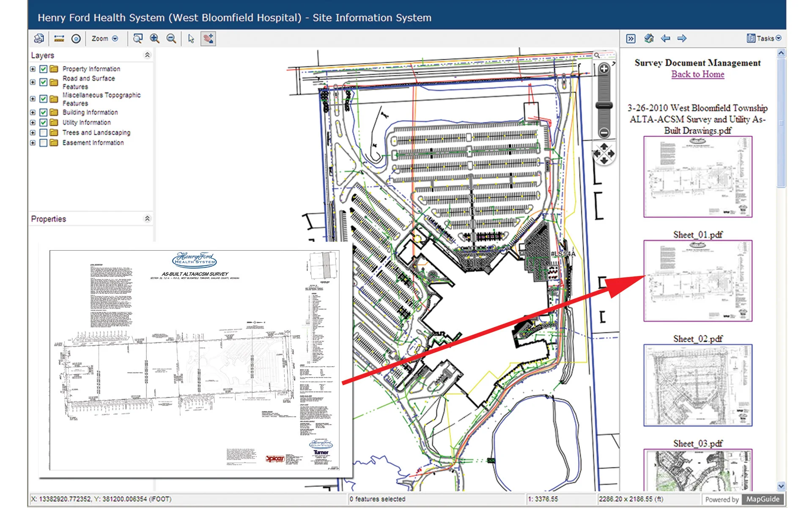Click the Back to Home link
The height and width of the screenshot is (508, 812).
(697, 75)
